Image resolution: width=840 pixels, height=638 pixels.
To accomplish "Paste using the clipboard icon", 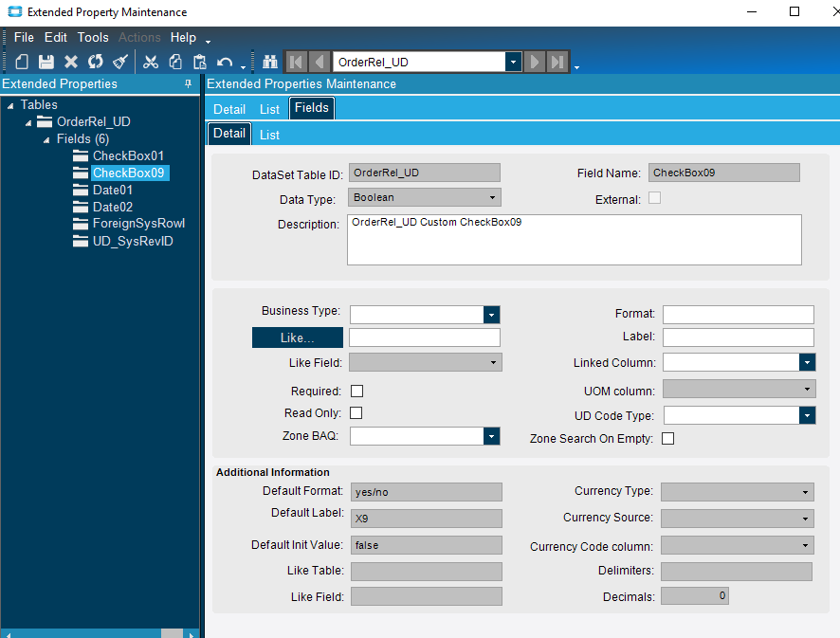I will click(x=200, y=63).
